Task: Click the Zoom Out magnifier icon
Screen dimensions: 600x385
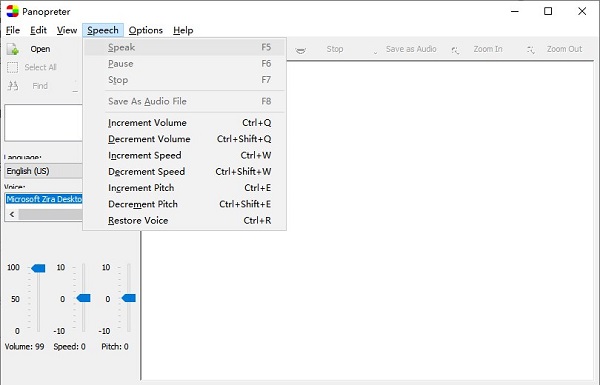Action: (531, 50)
